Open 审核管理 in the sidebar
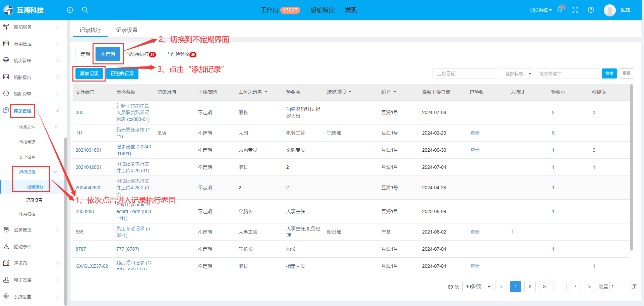 [x=27, y=142]
